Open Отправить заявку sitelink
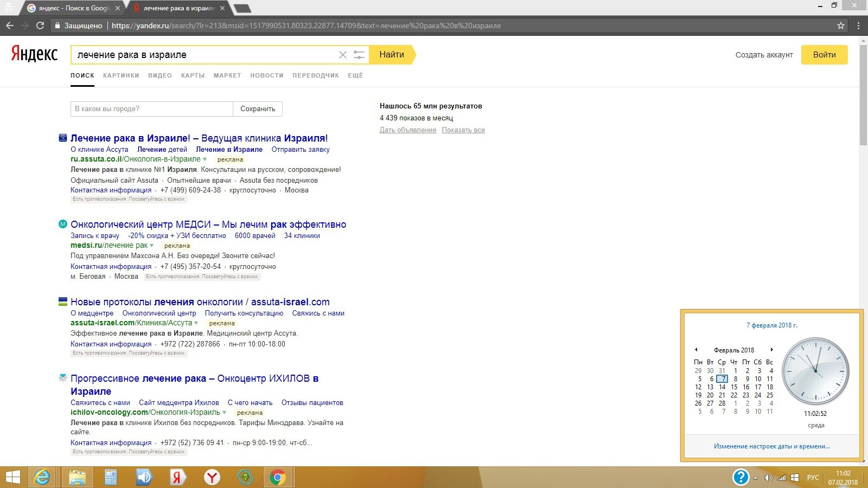 (301, 150)
